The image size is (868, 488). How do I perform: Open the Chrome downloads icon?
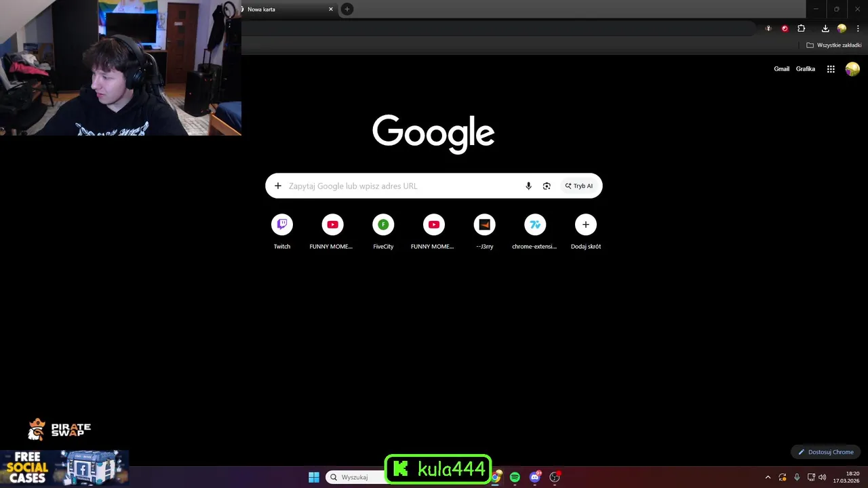[825, 28]
